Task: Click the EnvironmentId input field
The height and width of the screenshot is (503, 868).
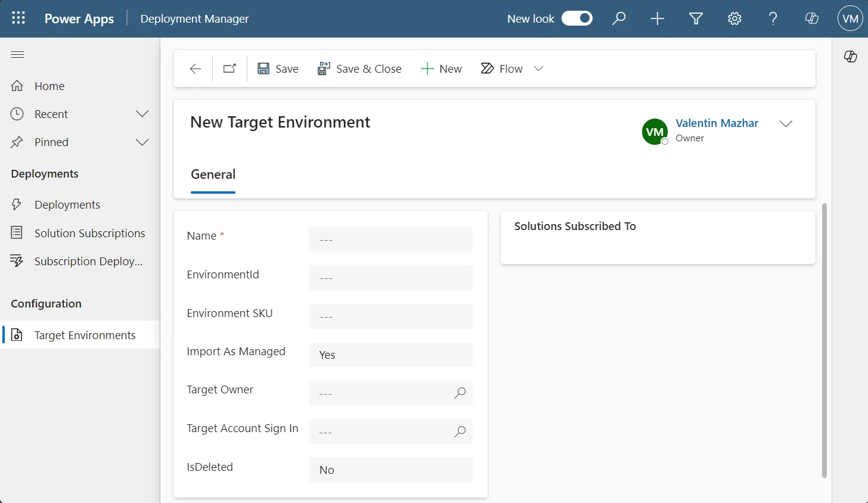Action: pyautogui.click(x=390, y=278)
